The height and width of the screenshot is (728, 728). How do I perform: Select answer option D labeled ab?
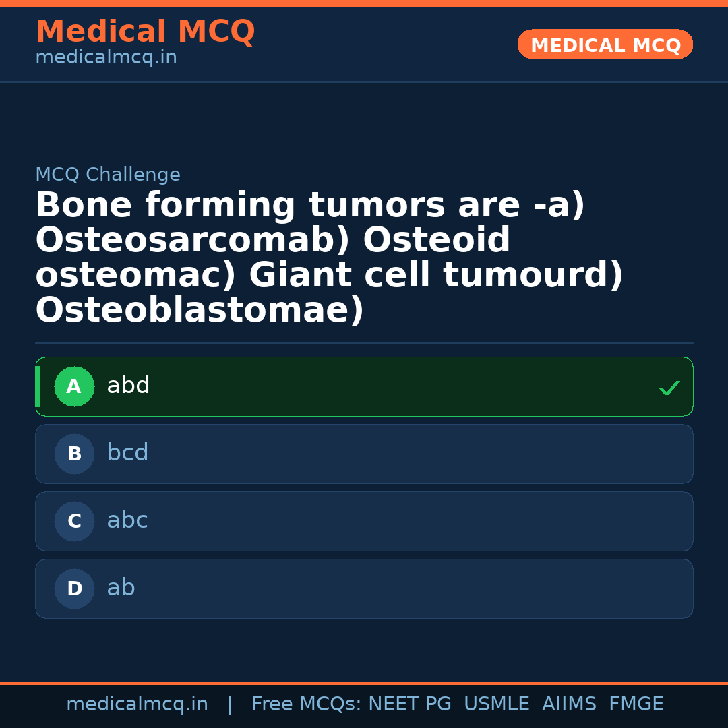[364, 588]
